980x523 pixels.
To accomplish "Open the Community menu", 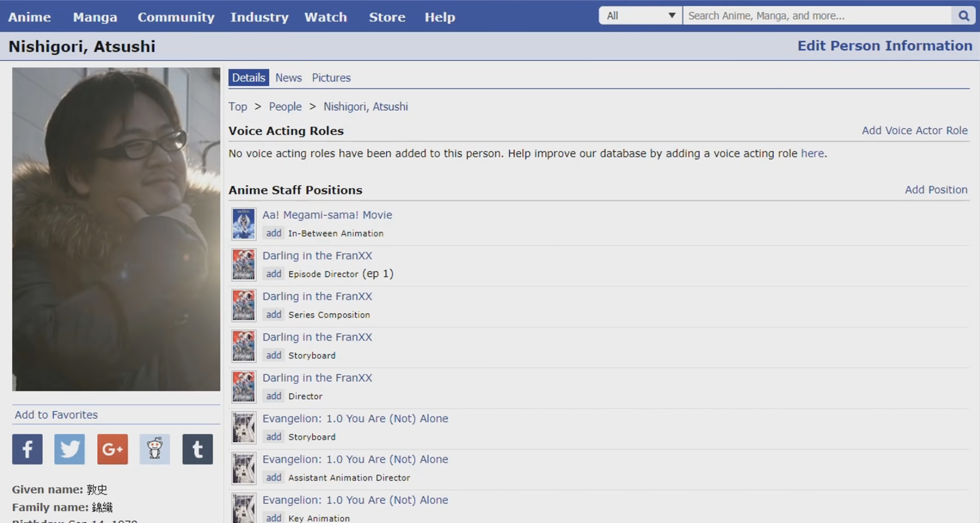I will pos(176,17).
